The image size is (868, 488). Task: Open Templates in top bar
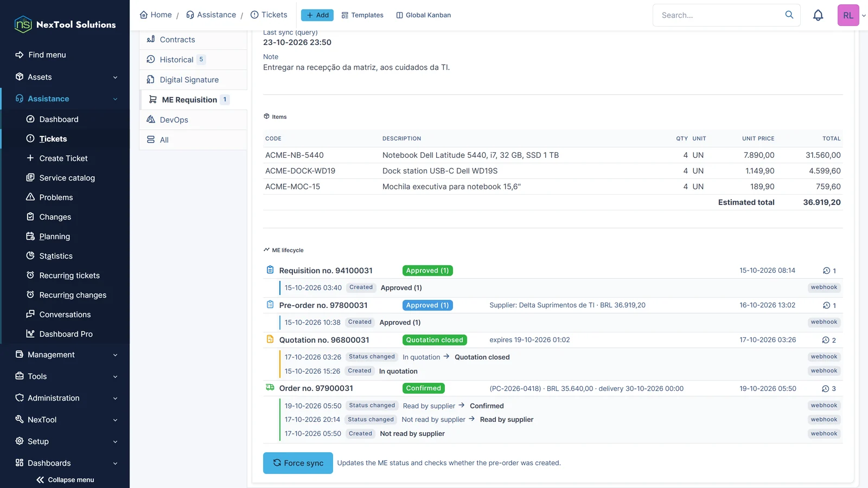[x=362, y=15]
